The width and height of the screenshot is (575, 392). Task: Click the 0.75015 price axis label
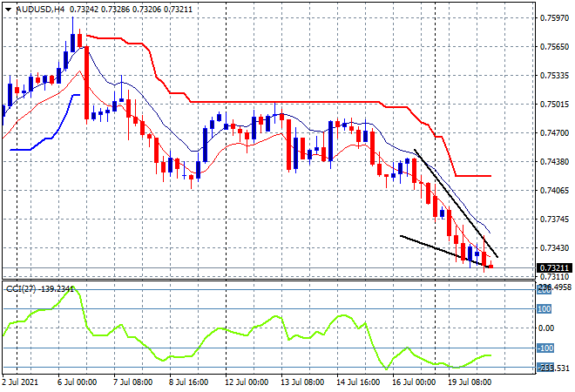click(555, 105)
